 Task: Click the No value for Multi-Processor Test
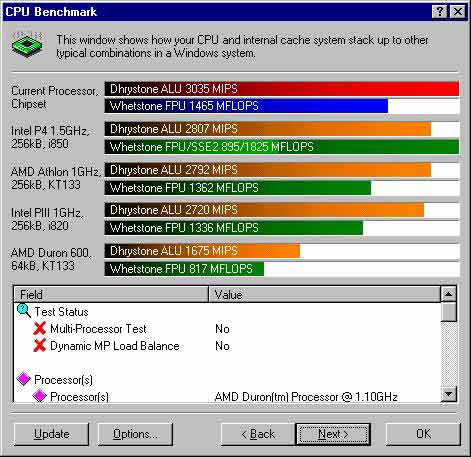[222, 329]
